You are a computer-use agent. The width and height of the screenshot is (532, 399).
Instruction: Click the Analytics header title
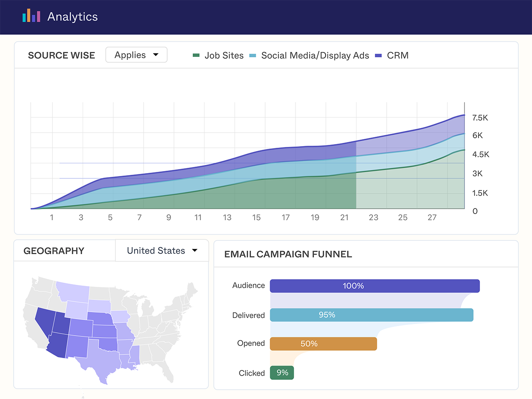pyautogui.click(x=72, y=17)
